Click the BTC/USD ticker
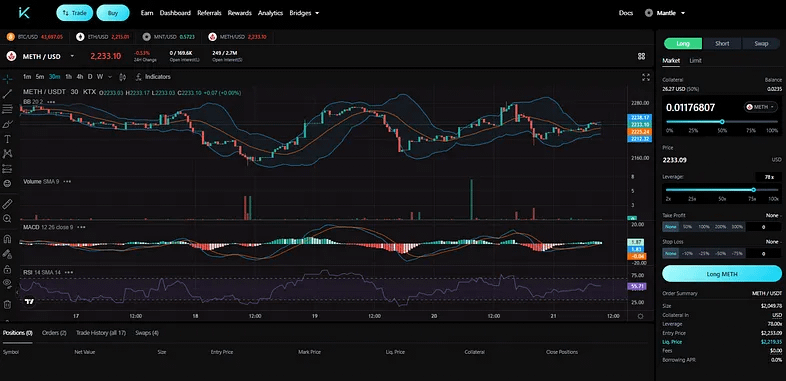786x381 pixels. coord(35,37)
